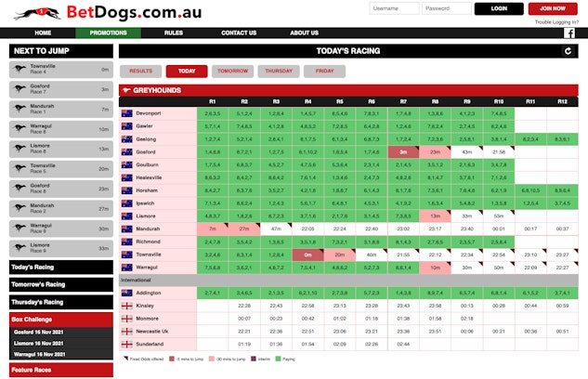Image resolution: width=588 pixels, height=379 pixels.
Task: Click the Geelong row flag icon
Action: click(x=126, y=139)
